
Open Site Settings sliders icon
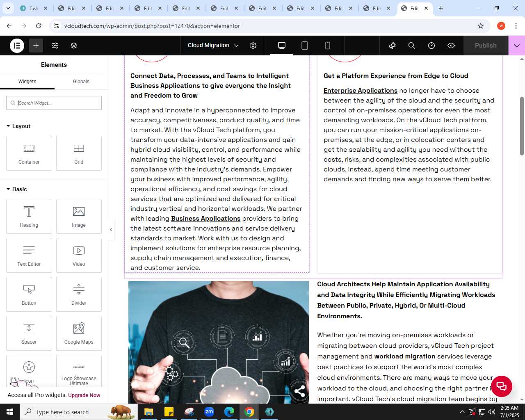[55, 46]
